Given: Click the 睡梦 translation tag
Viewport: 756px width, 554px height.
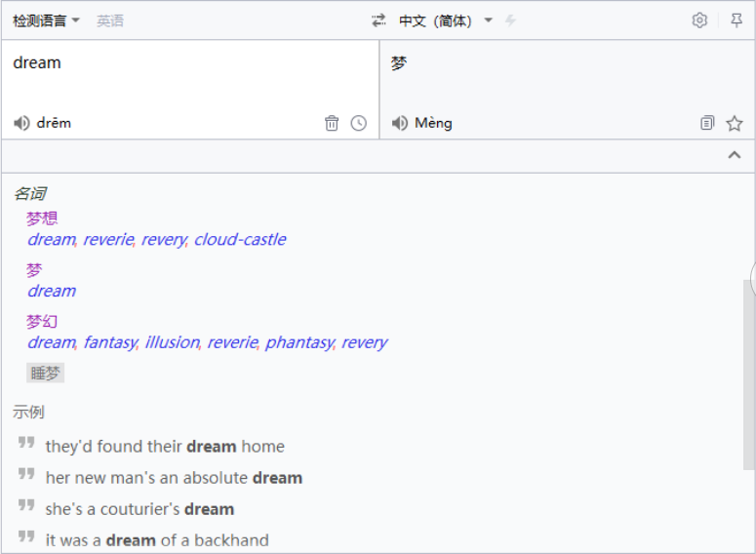Looking at the screenshot, I should (45, 373).
